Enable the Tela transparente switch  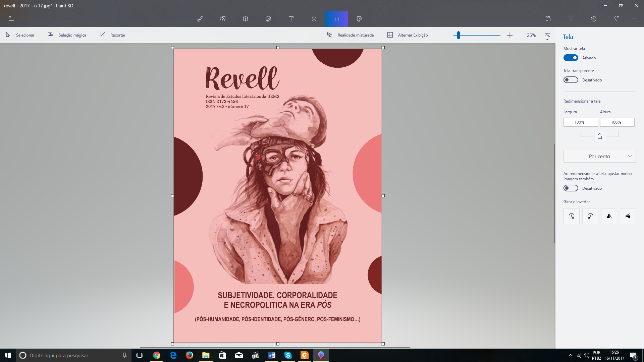(x=571, y=80)
